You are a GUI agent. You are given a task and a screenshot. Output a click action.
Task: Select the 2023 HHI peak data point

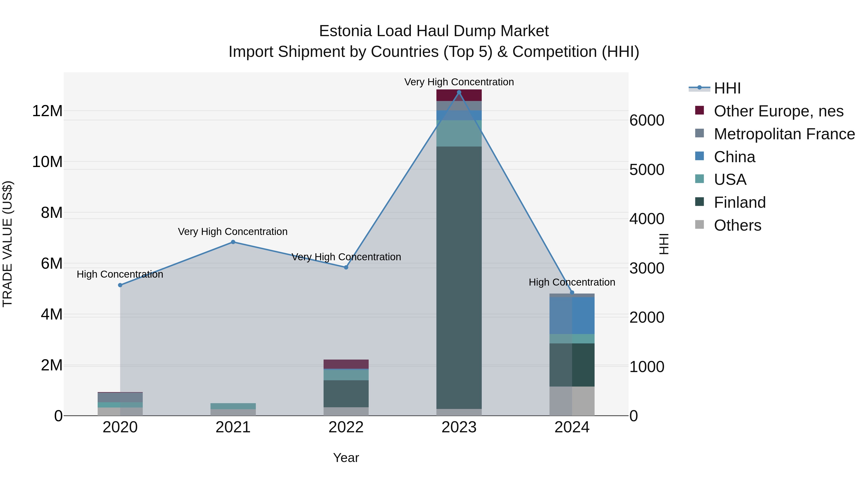click(x=459, y=92)
